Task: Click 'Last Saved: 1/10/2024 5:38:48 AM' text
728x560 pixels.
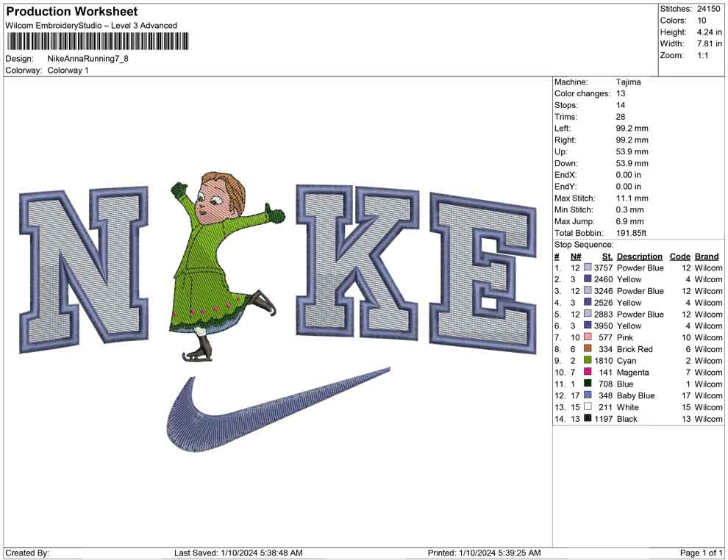Action: click(238, 553)
